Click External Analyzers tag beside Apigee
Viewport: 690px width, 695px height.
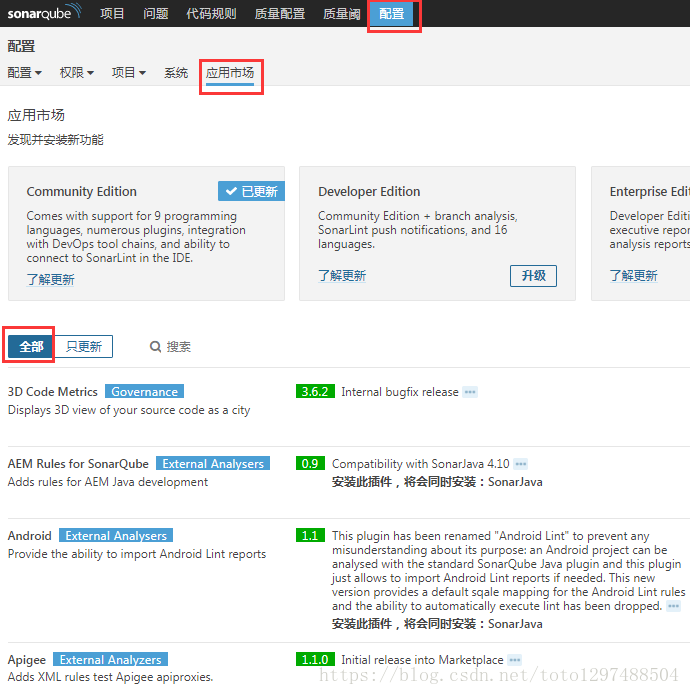coord(110,660)
